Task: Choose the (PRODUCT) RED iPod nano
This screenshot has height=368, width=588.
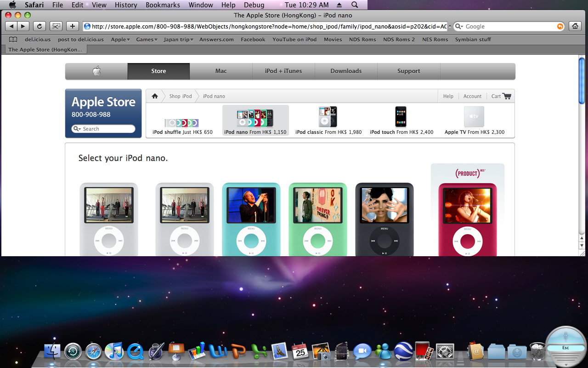Action: coord(468,219)
